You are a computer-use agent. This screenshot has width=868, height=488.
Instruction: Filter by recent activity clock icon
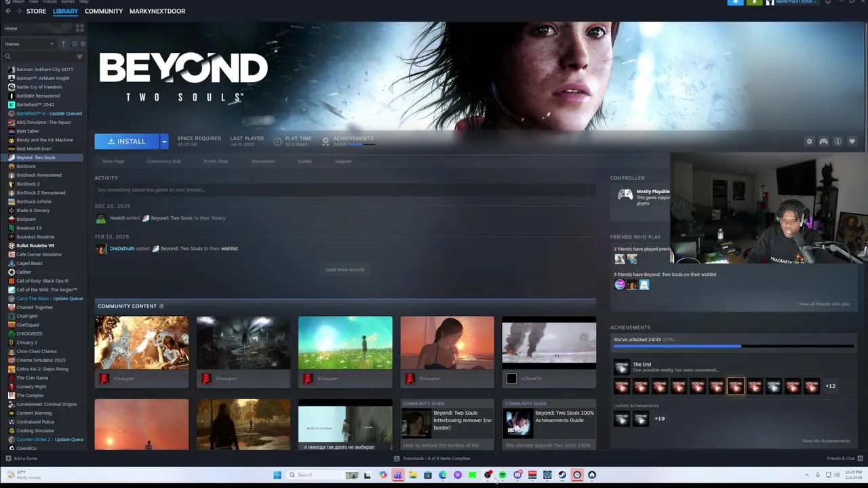coord(74,44)
